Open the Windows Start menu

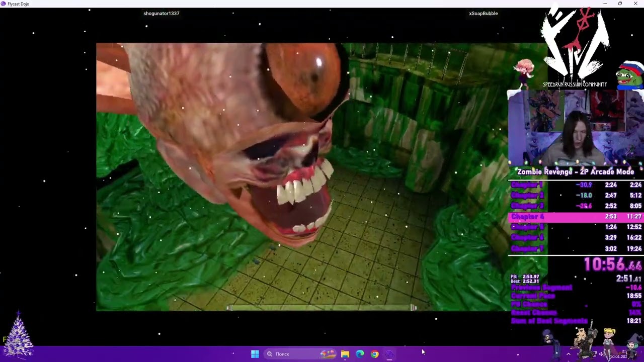255,354
